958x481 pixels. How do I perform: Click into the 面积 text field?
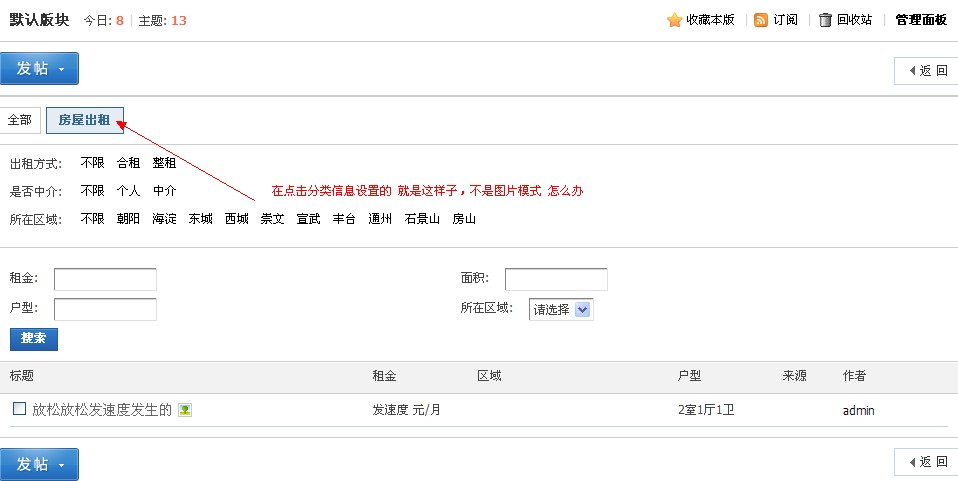(556, 278)
